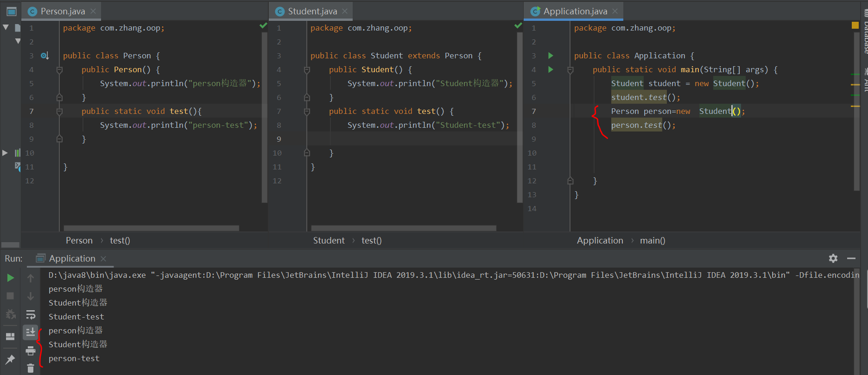Close the Application run tab

click(103, 259)
